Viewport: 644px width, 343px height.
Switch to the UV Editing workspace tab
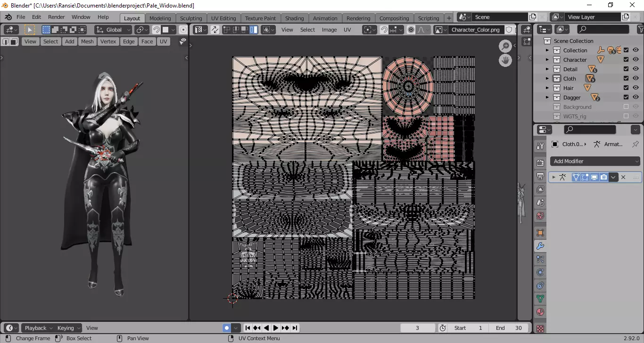[223, 18]
